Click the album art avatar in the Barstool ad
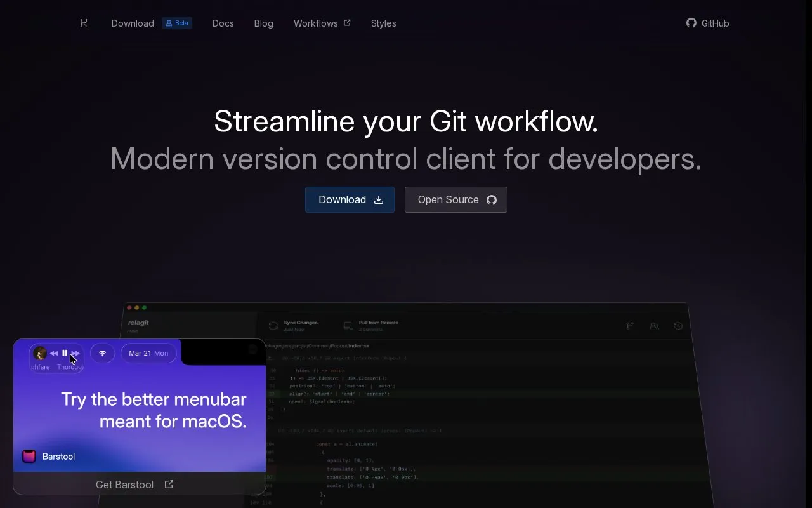This screenshot has width=812, height=508. 39,353
